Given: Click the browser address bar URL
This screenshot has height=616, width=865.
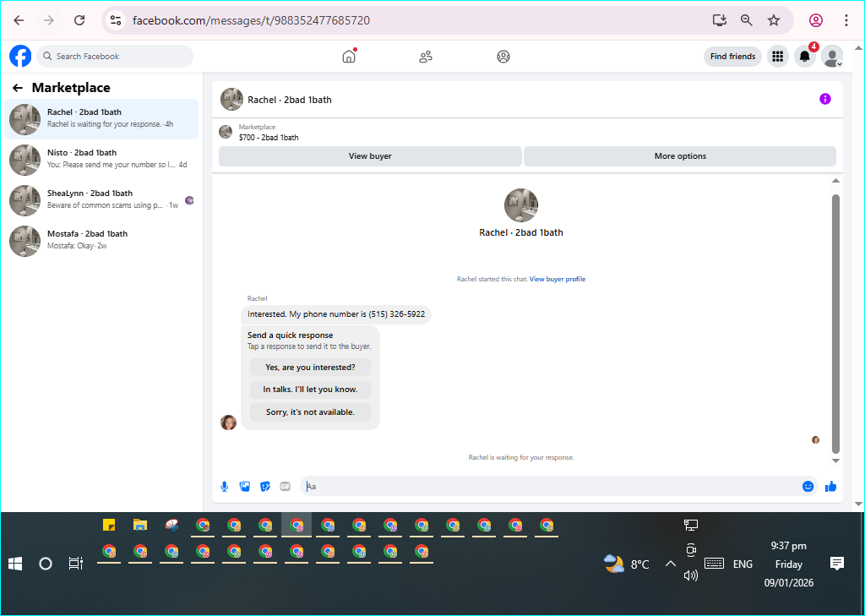Looking at the screenshot, I should (x=251, y=20).
